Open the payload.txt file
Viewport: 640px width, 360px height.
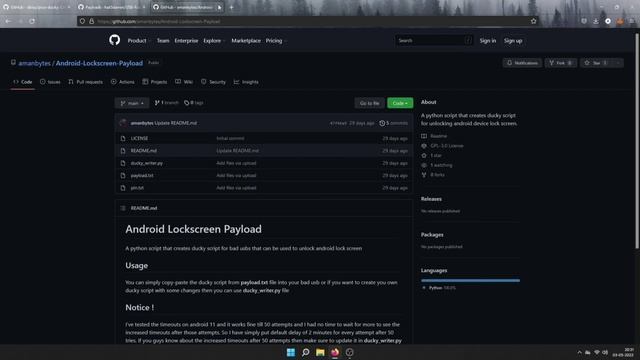point(142,176)
